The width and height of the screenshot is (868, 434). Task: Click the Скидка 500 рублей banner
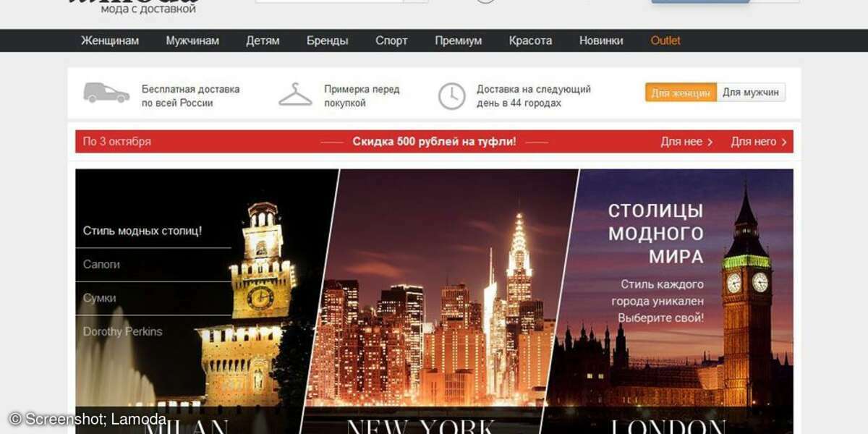pos(434,142)
